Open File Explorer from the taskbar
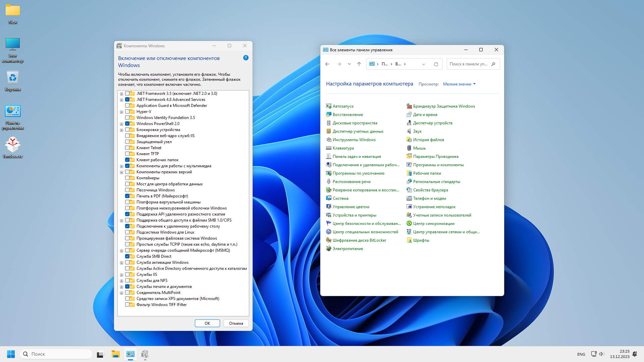This screenshot has height=362, width=644. 115,354
